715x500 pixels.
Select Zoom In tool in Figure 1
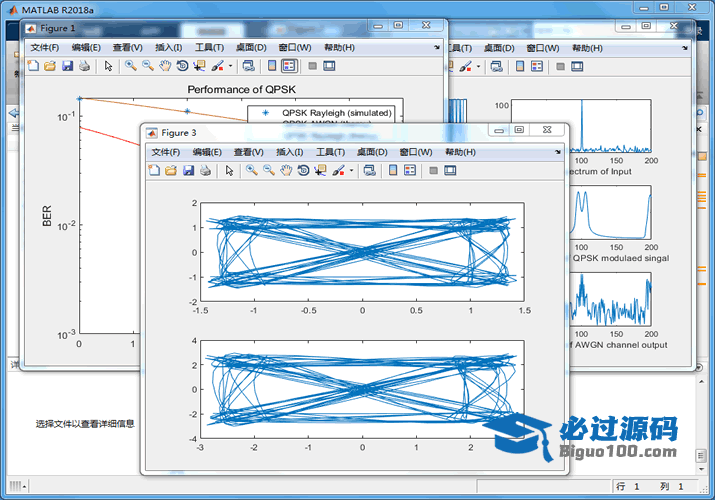131,66
